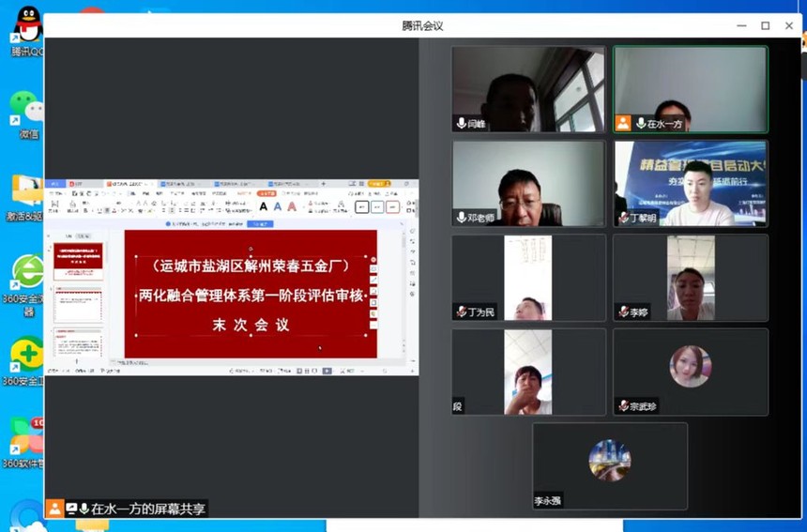Image resolution: width=807 pixels, height=532 pixels.
Task: Apply the black A text style in the WPS ribbon
Action: tap(264, 206)
